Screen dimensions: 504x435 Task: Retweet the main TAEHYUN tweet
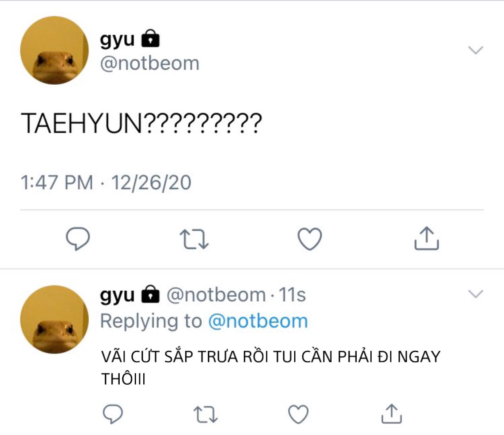(x=194, y=239)
